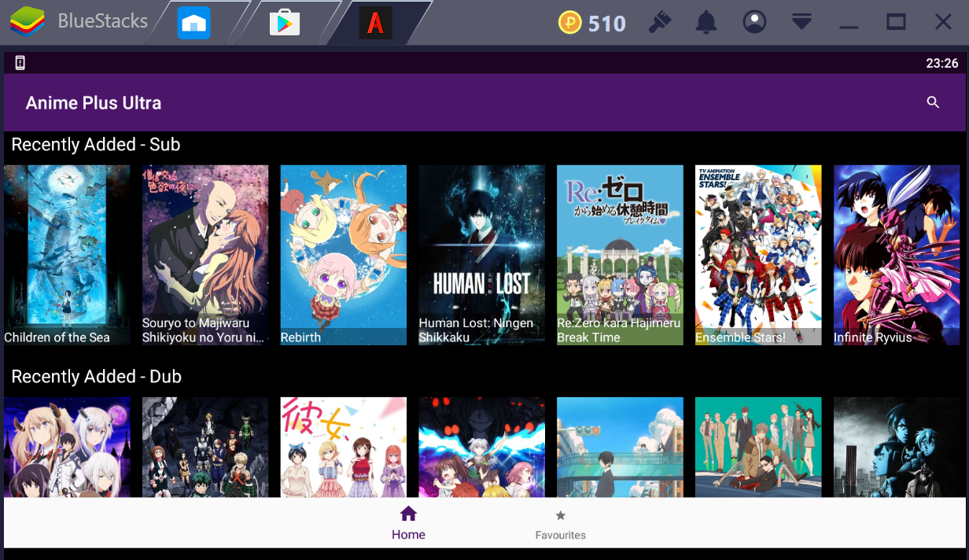Viewport: 969px width, 560px height.
Task: Click the 'Children of the Sea' title caption
Action: (57, 337)
